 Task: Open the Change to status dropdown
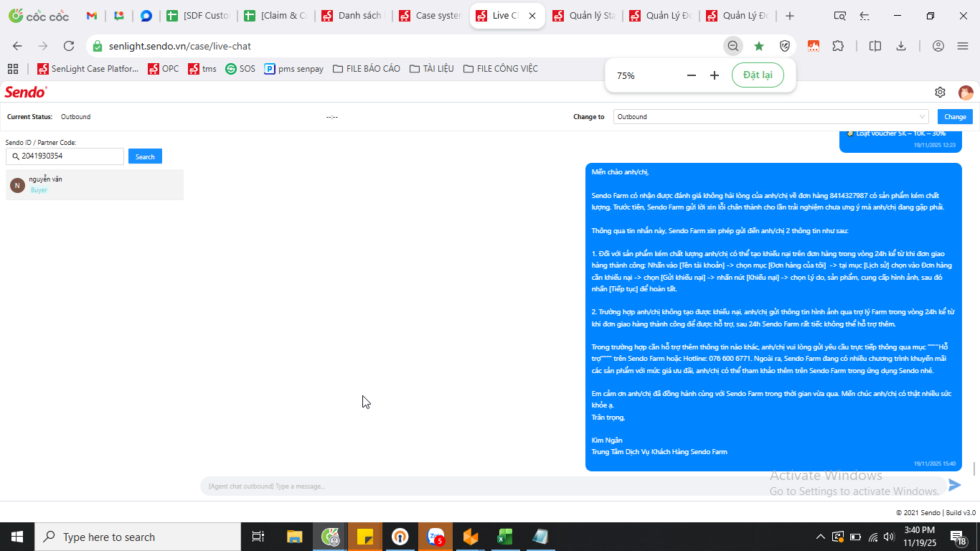[x=771, y=116]
